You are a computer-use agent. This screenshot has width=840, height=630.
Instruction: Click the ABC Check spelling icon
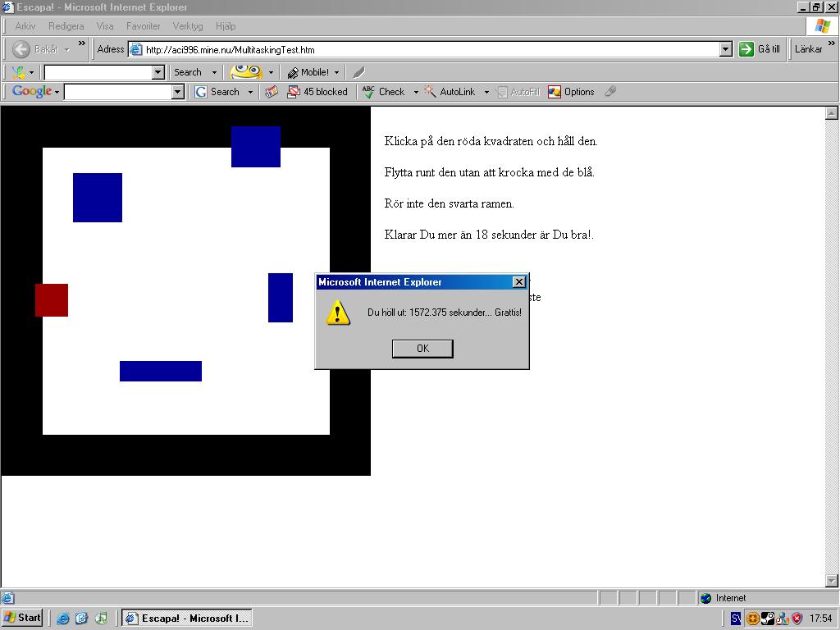pyautogui.click(x=368, y=92)
